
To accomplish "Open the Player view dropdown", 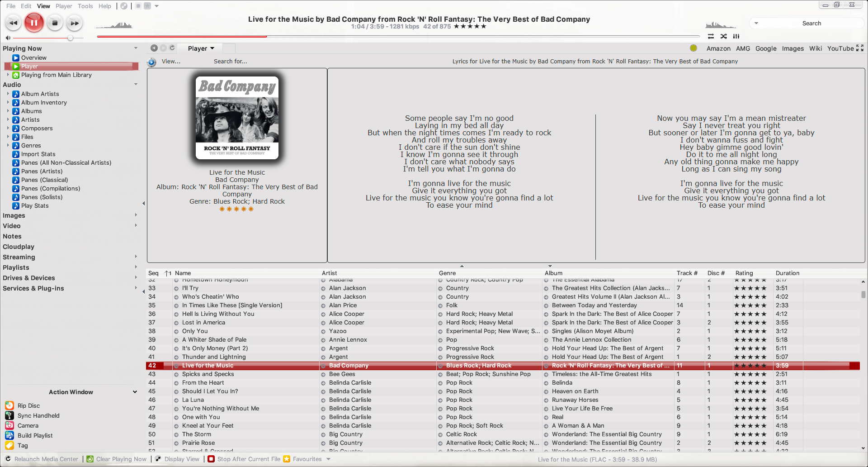I will [x=201, y=48].
